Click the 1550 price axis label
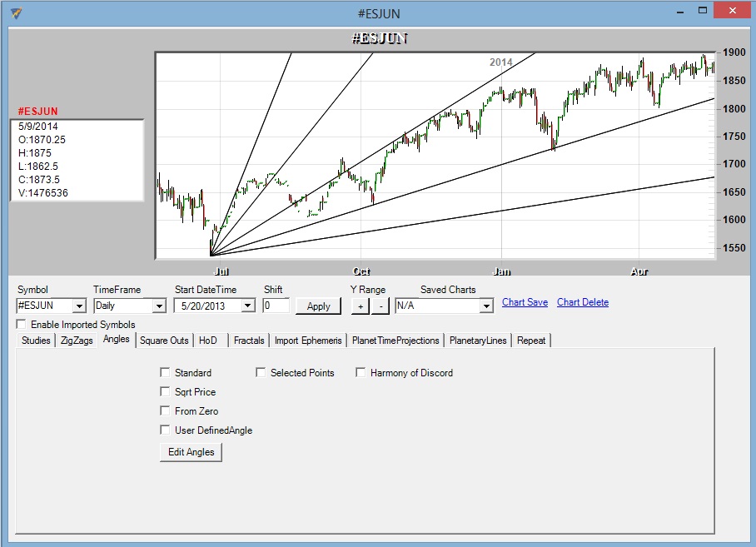The image size is (756, 547). [734, 248]
